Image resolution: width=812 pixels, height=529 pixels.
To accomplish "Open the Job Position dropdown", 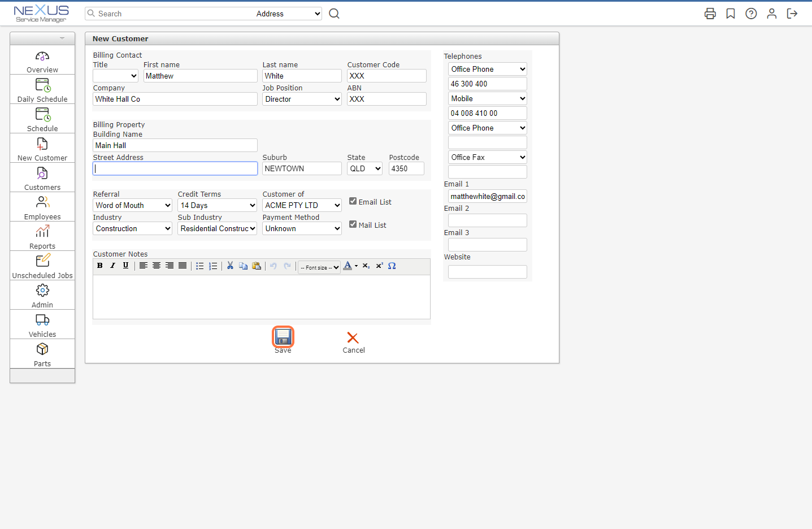I will pyautogui.click(x=302, y=99).
